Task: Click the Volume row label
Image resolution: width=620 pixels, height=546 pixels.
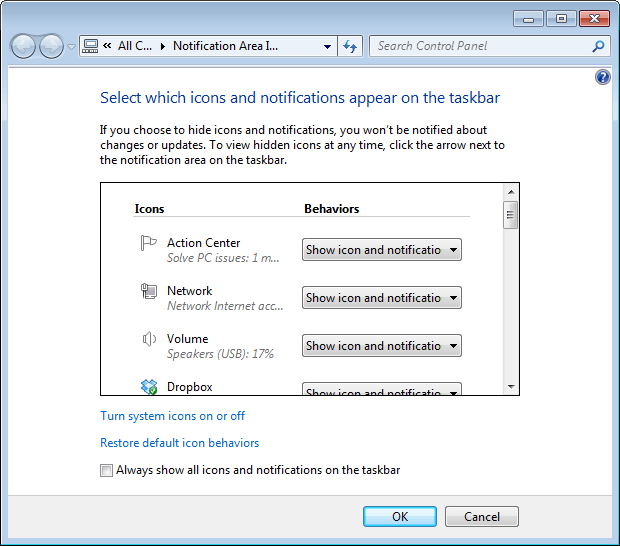Action: (187, 339)
